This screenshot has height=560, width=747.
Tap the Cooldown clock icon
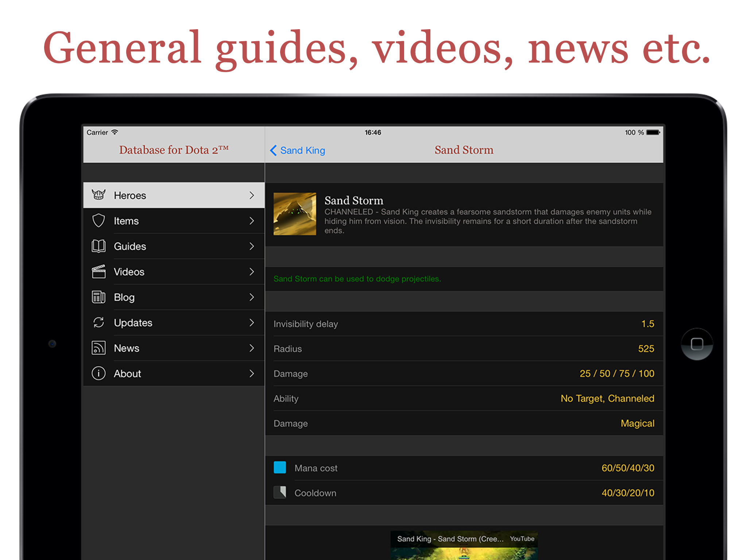(x=280, y=493)
